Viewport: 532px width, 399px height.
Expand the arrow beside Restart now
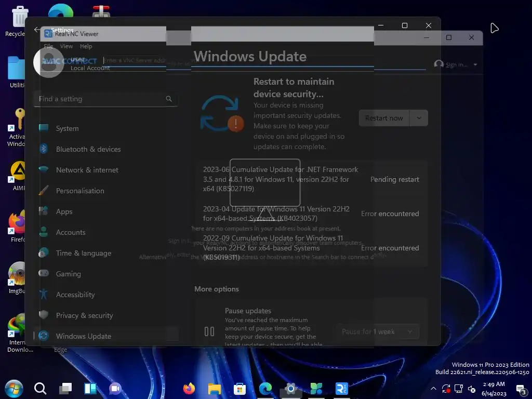pyautogui.click(x=419, y=118)
